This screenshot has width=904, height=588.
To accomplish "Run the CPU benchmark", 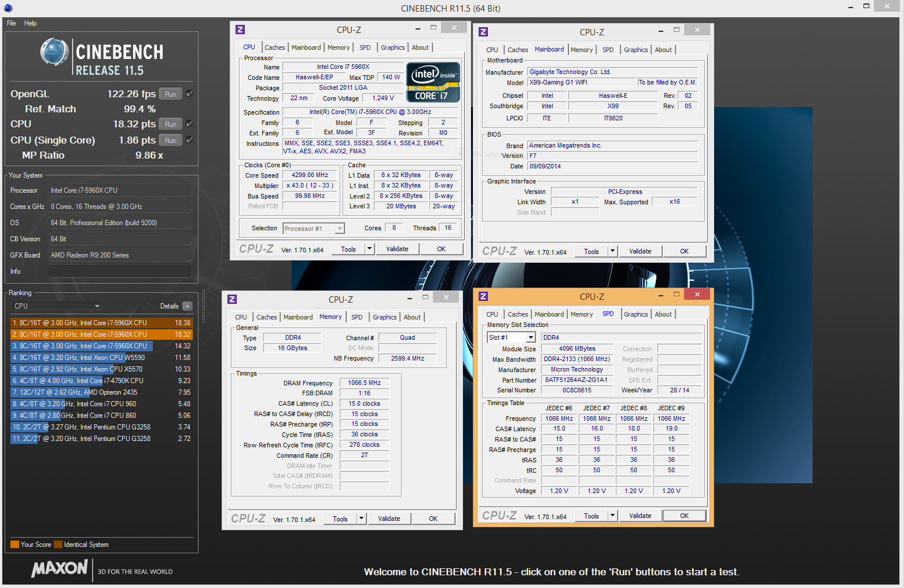I will (x=171, y=124).
